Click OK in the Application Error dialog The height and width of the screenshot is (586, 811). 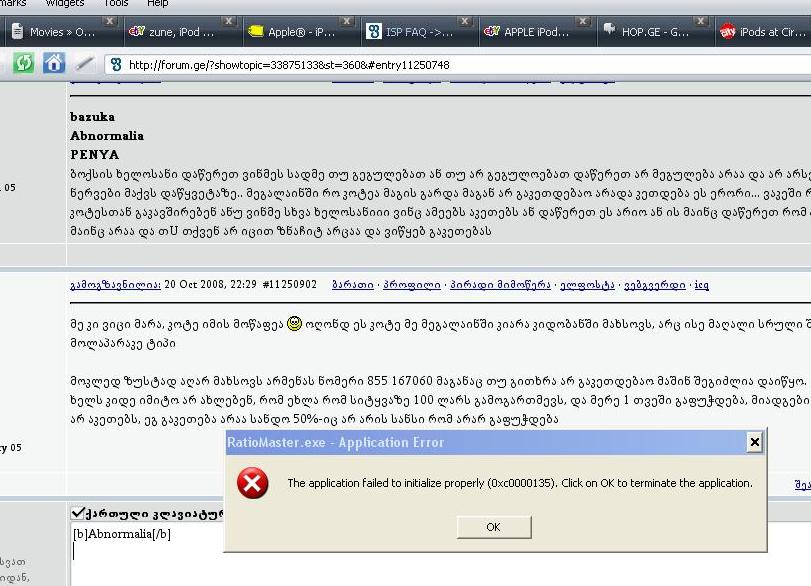click(x=494, y=527)
